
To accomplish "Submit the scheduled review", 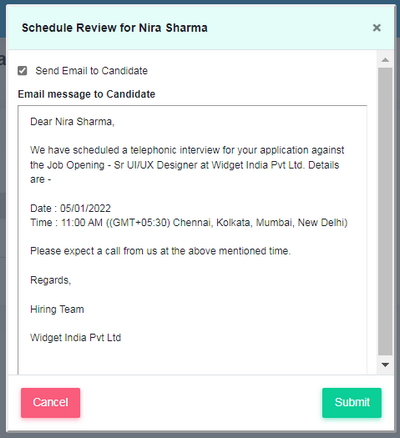I will [352, 402].
